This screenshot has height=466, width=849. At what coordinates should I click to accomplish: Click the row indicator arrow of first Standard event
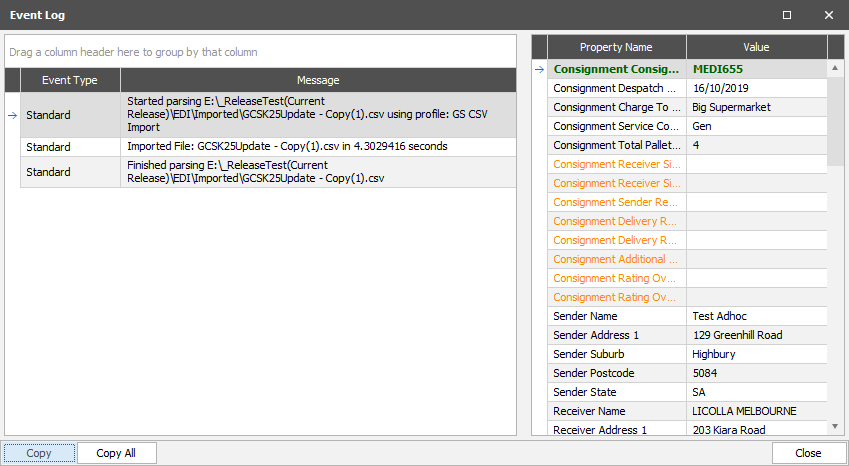coord(12,115)
